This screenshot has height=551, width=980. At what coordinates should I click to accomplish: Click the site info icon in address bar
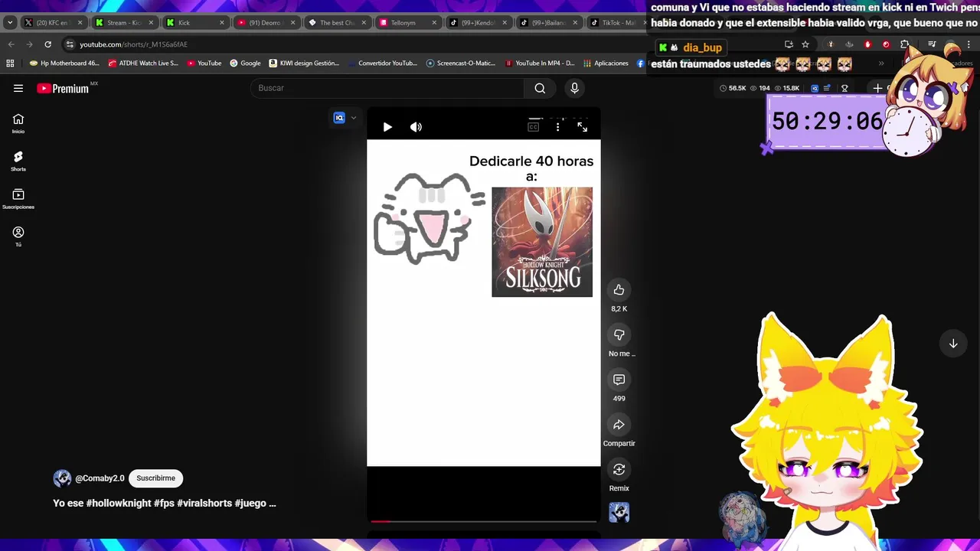[x=70, y=44]
